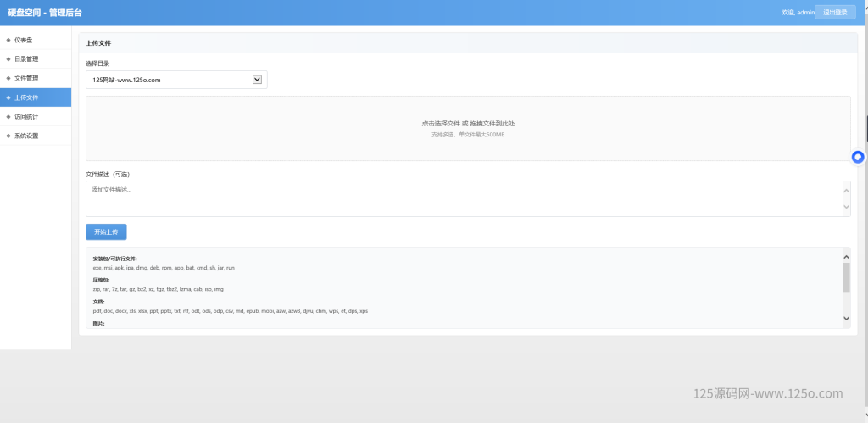868x423 pixels.
Task: Open 访问统计 from the sidebar
Action: (x=26, y=116)
